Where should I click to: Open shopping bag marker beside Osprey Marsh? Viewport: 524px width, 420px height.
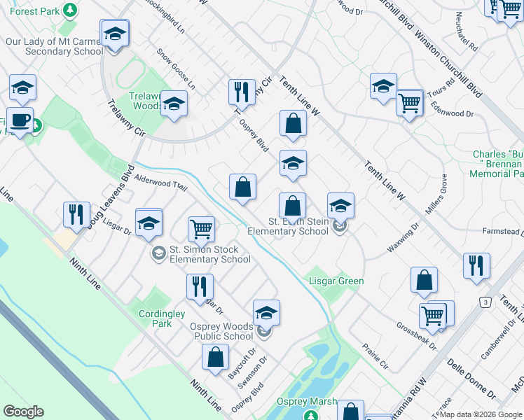pyautogui.click(x=350, y=410)
